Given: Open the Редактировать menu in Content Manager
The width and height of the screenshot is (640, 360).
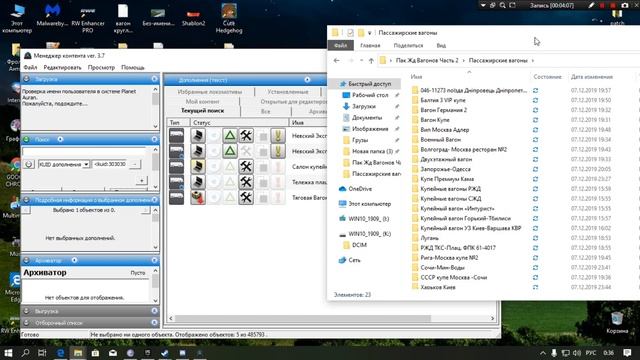Looking at the screenshot, I should [62, 67].
